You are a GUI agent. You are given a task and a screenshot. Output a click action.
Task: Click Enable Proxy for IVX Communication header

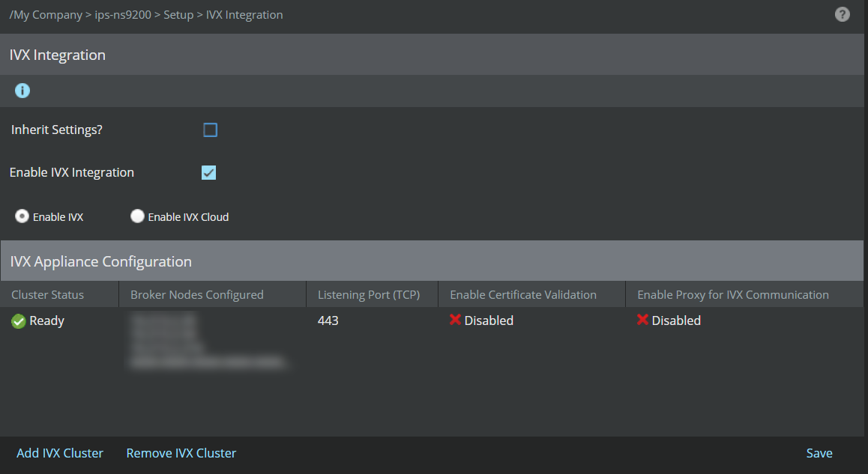tap(744, 294)
